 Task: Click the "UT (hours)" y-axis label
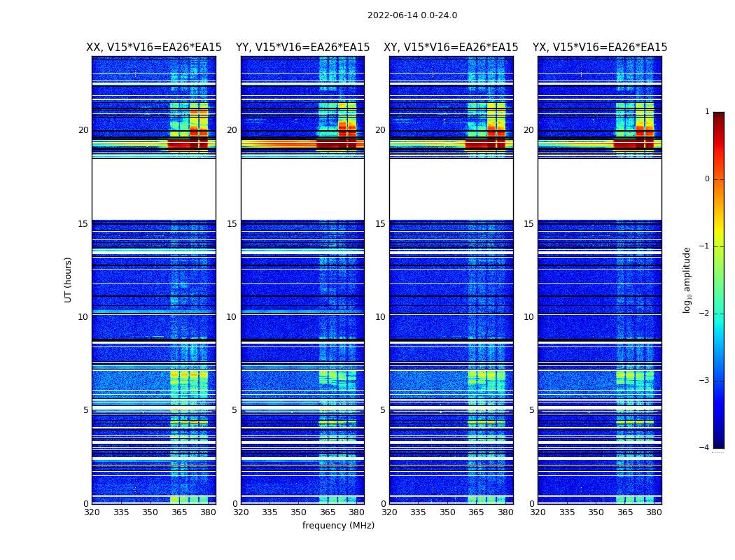[69, 279]
